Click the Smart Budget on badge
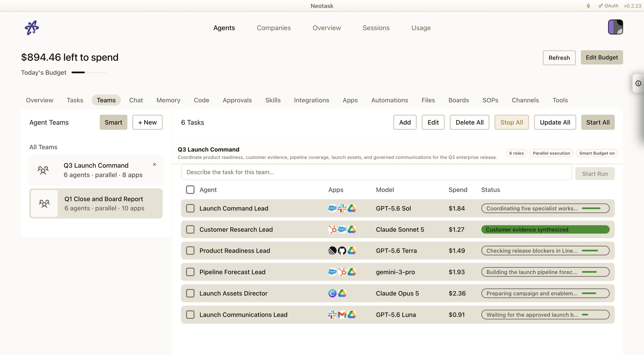This screenshot has height=355, width=644. [597, 153]
